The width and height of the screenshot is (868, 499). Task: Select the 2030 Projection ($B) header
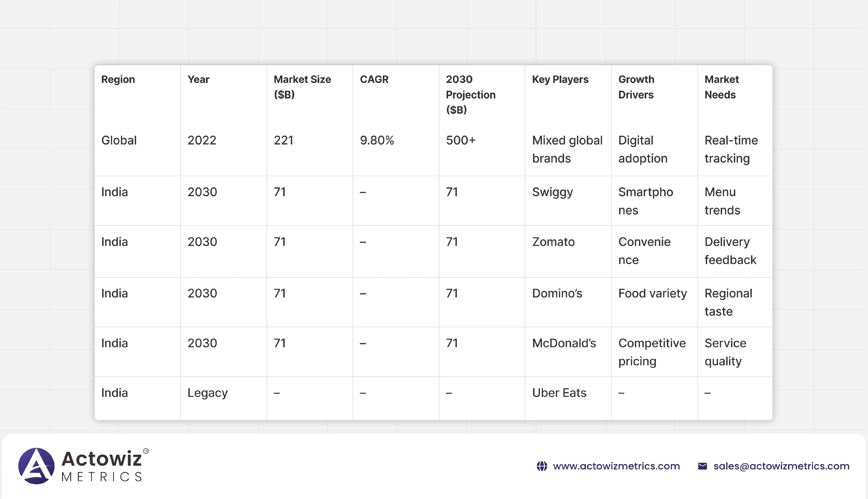click(x=470, y=95)
